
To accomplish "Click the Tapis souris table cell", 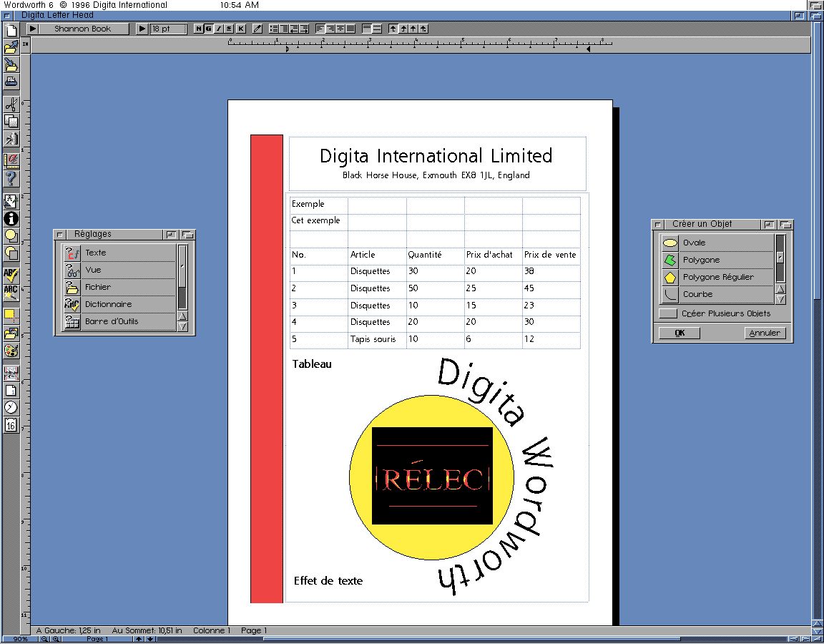I will pyautogui.click(x=378, y=340).
